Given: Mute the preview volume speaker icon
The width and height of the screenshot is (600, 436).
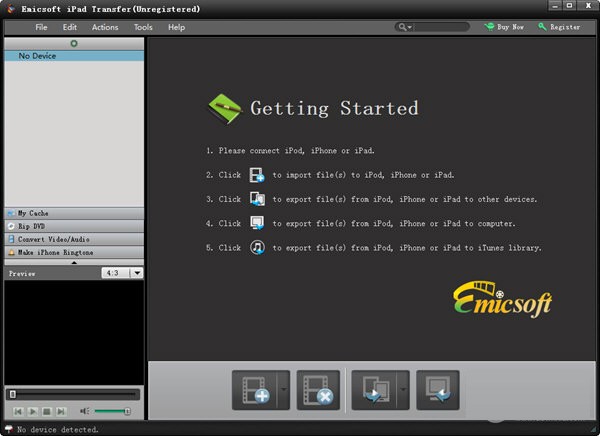Looking at the screenshot, I should tap(85, 411).
